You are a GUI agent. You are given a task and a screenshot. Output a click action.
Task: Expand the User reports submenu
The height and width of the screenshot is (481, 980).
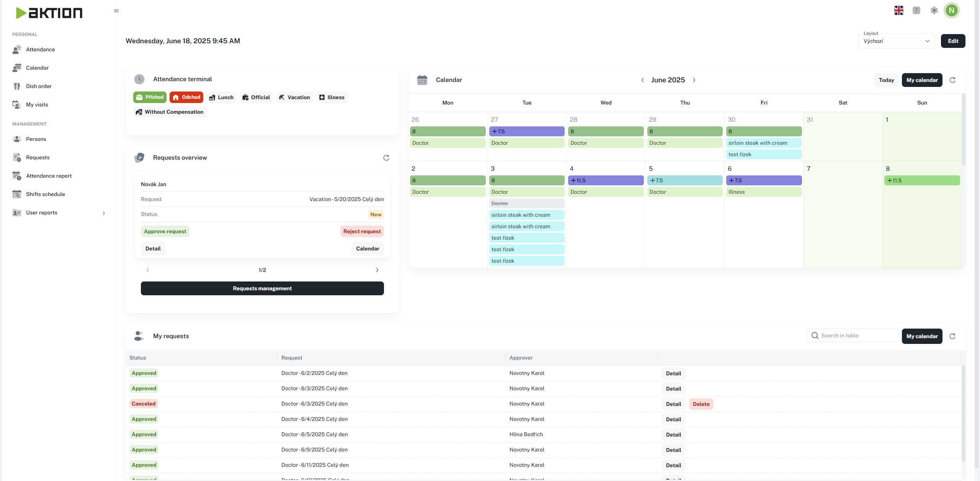click(104, 213)
